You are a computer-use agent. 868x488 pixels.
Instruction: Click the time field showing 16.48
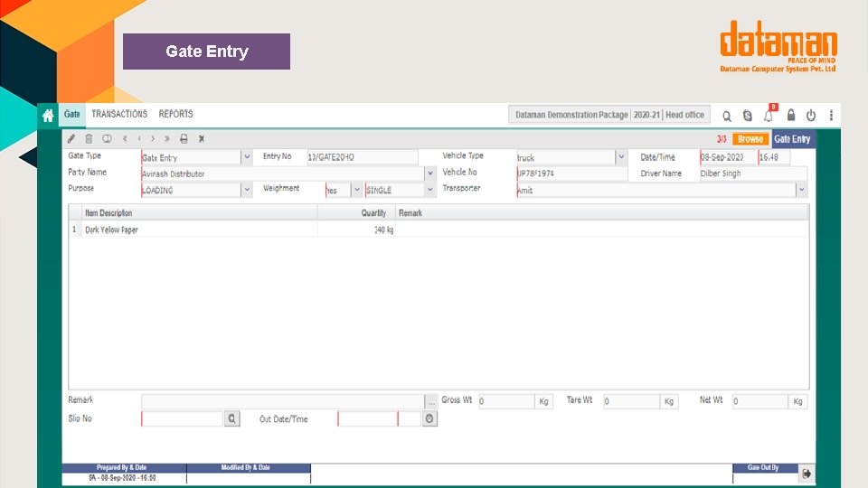[774, 157]
